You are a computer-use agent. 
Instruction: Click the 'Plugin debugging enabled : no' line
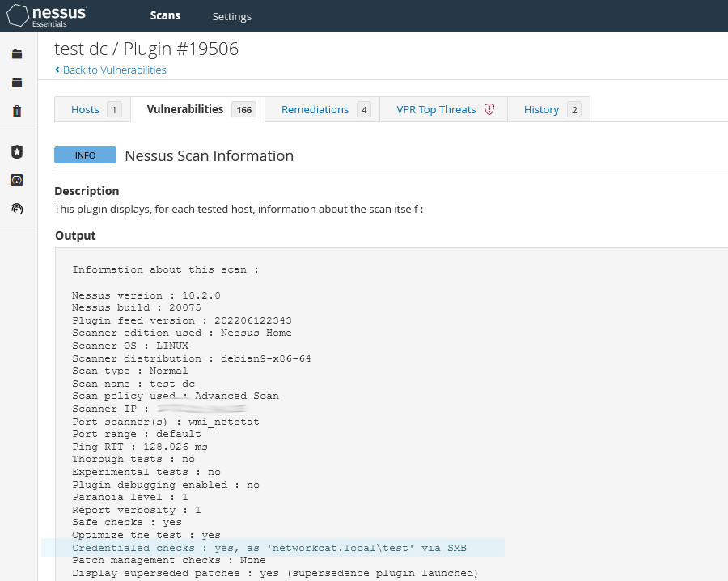166,485
